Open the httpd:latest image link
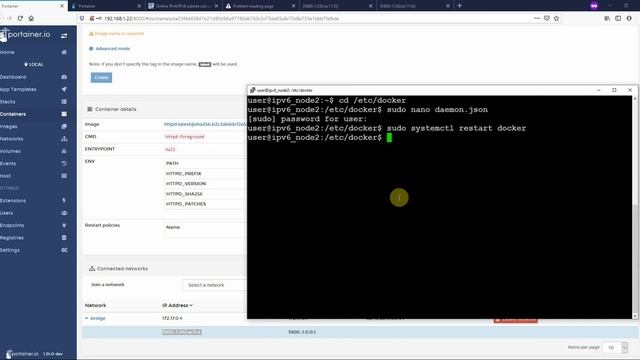 pos(205,124)
